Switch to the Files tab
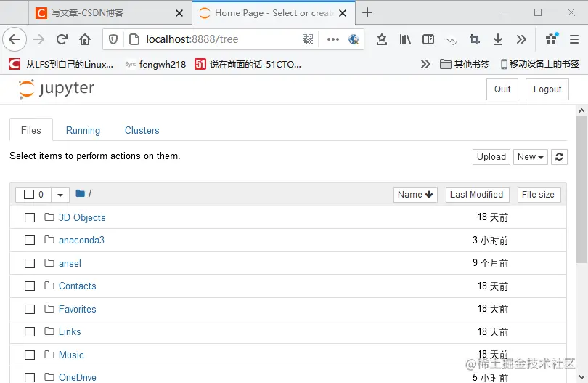 (31, 130)
